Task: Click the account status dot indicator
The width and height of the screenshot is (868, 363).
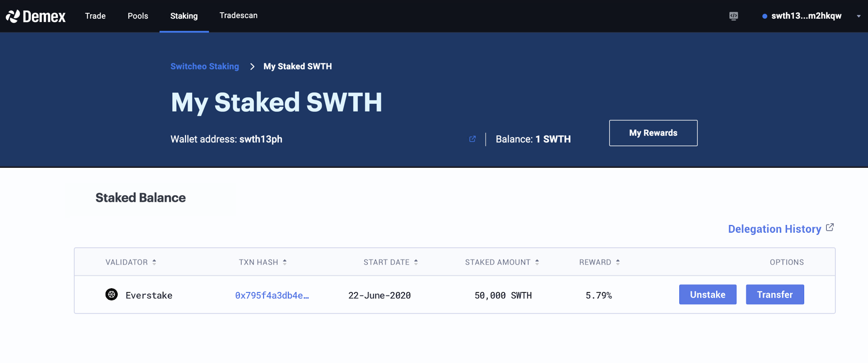Action: coord(765,16)
